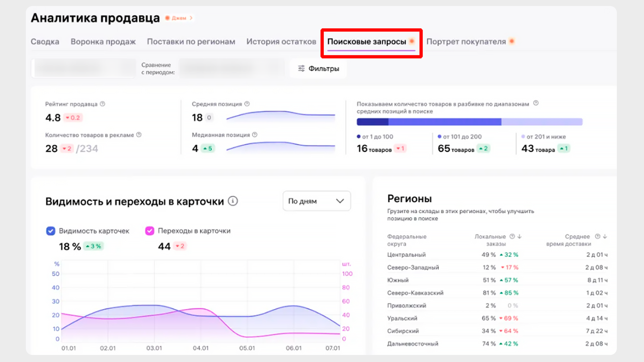Sort by Локальные заказы arrow
Viewport: 644px width, 362px height.
pyautogui.click(x=520, y=236)
